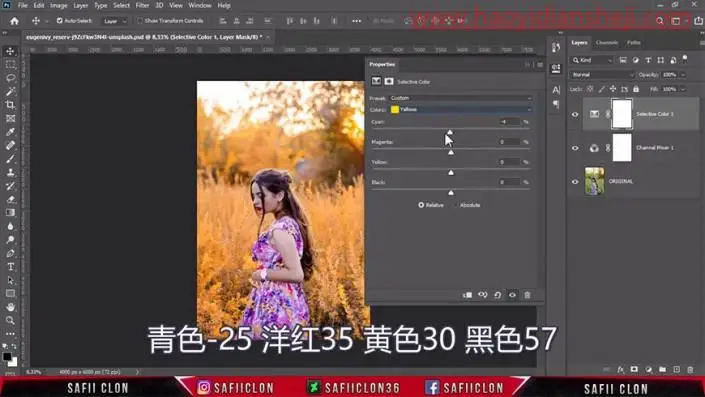Toggle adjustment visibility eye in Properties

click(512, 295)
